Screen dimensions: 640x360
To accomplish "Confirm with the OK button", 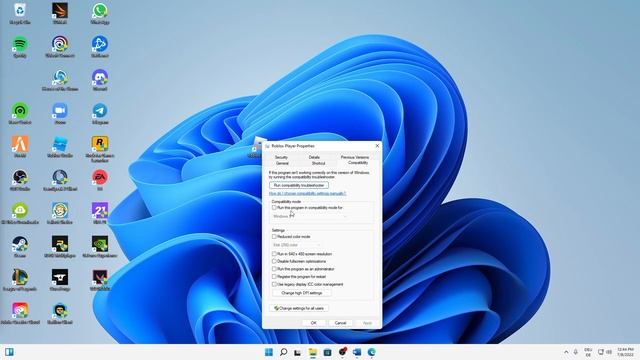I will click(313, 323).
